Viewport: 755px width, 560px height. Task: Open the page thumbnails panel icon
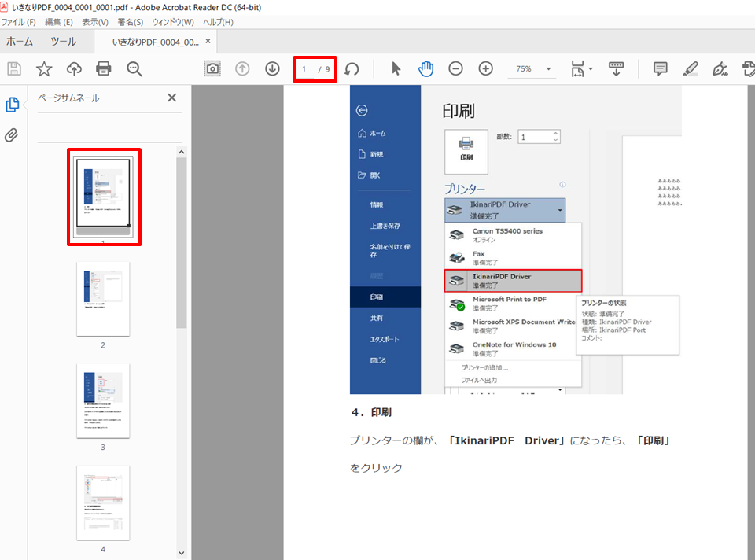[12, 105]
